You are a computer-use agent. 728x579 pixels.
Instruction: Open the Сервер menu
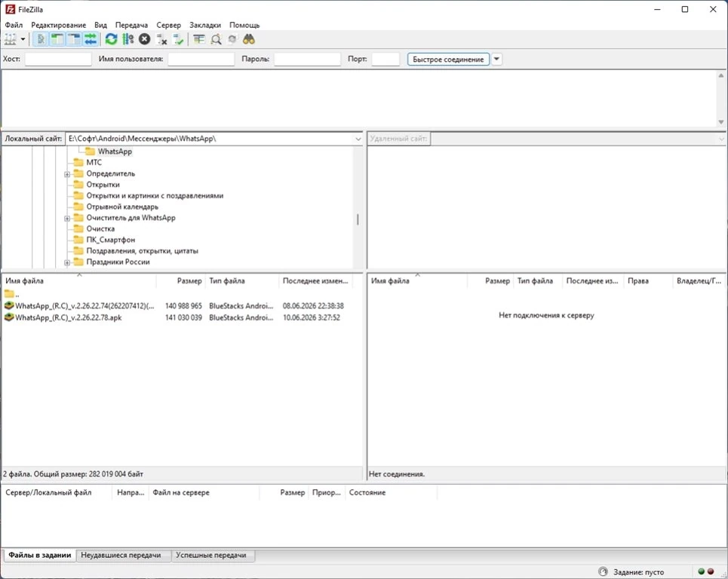[x=168, y=25]
